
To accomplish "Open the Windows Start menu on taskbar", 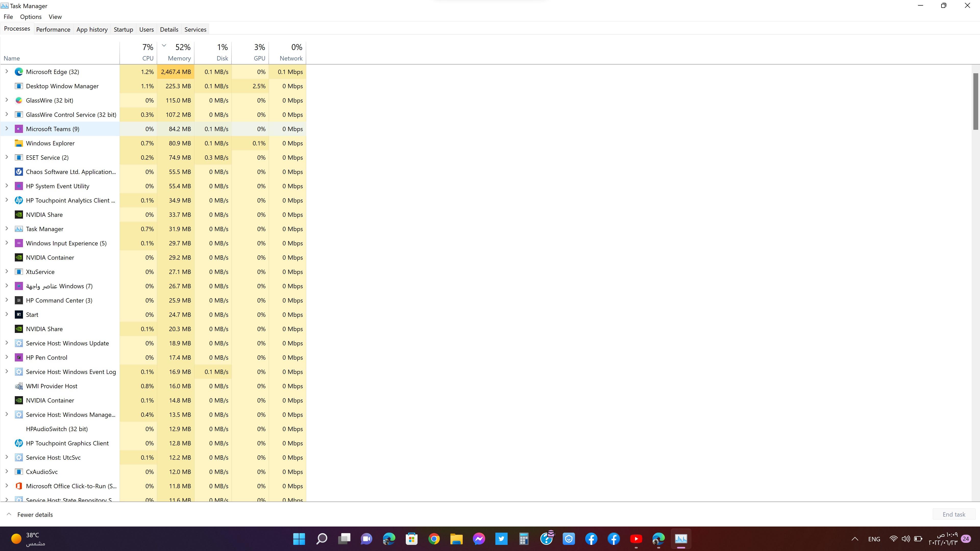I will pyautogui.click(x=299, y=539).
